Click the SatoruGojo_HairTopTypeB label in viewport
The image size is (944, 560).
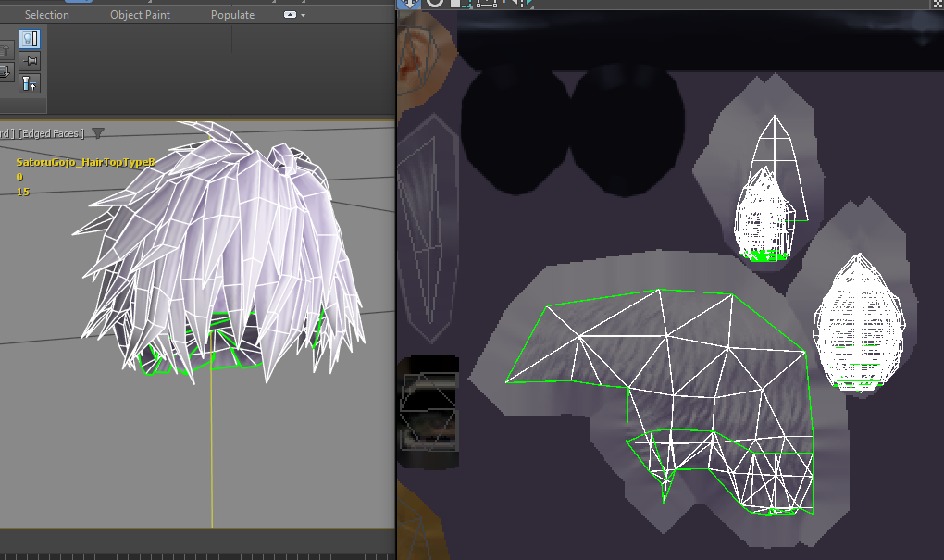[x=85, y=162]
